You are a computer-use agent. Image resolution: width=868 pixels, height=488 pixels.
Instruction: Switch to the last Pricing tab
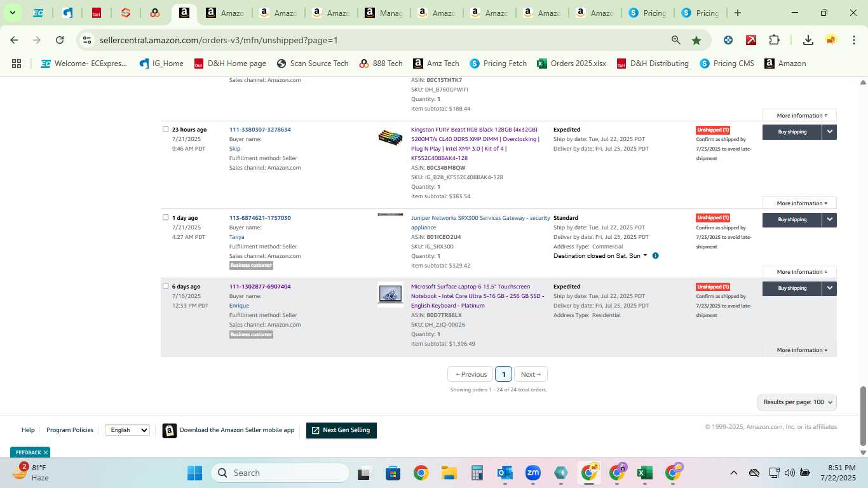[700, 13]
